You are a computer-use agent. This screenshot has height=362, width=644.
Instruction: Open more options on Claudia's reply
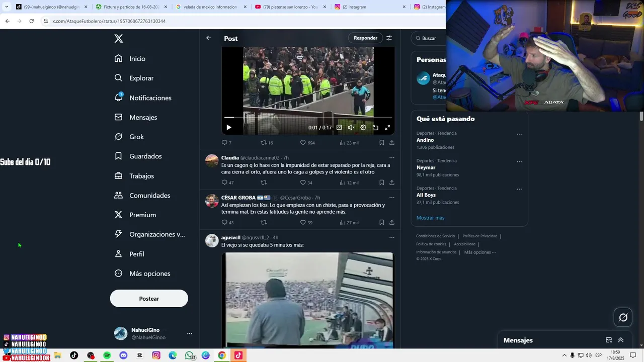tap(392, 158)
